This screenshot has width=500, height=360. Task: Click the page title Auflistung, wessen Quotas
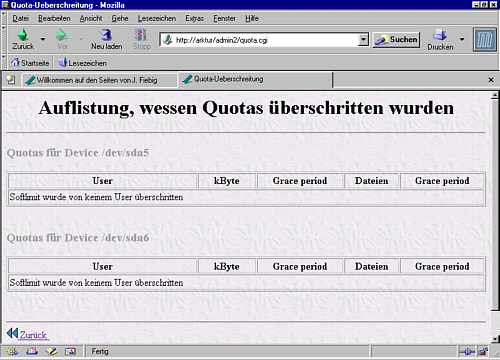(x=246, y=108)
